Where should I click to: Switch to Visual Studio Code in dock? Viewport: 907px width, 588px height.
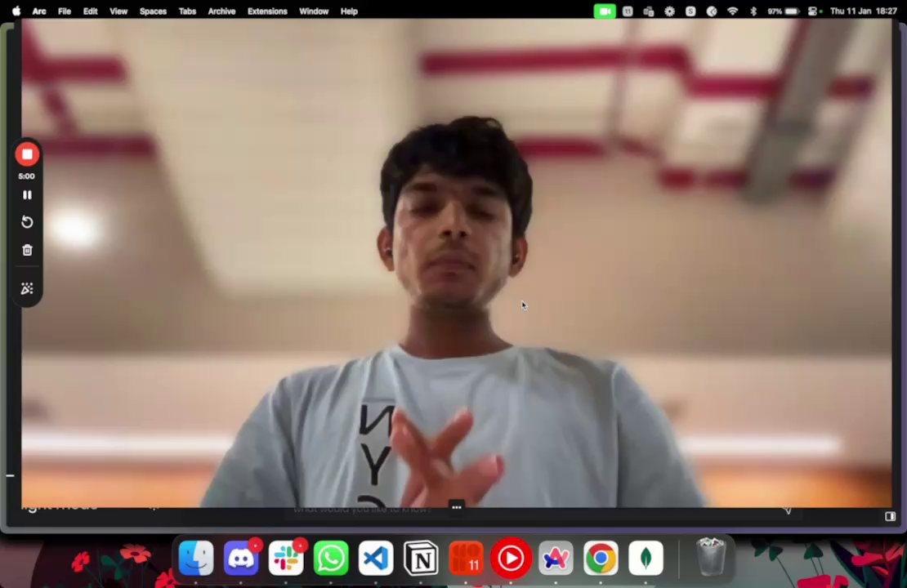pos(376,559)
